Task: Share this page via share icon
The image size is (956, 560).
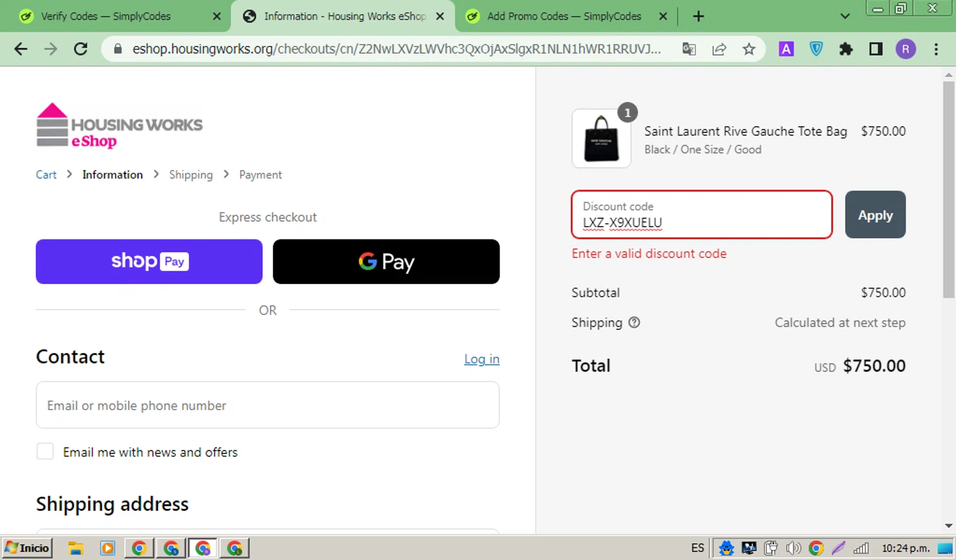Action: click(719, 49)
